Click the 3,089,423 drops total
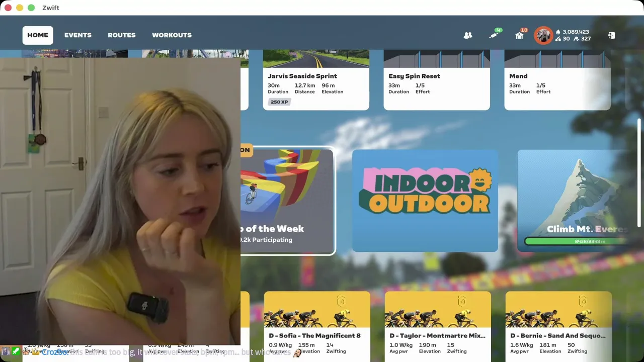Image resolution: width=644 pixels, height=362 pixels. (576, 32)
